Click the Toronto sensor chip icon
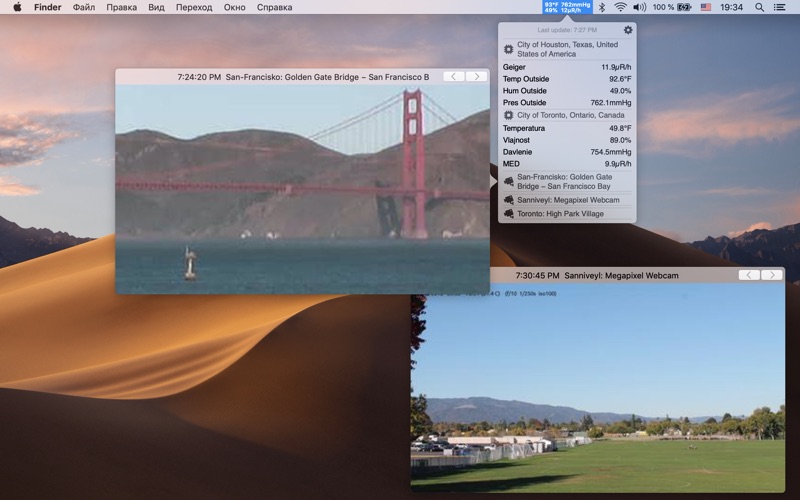 [x=508, y=115]
